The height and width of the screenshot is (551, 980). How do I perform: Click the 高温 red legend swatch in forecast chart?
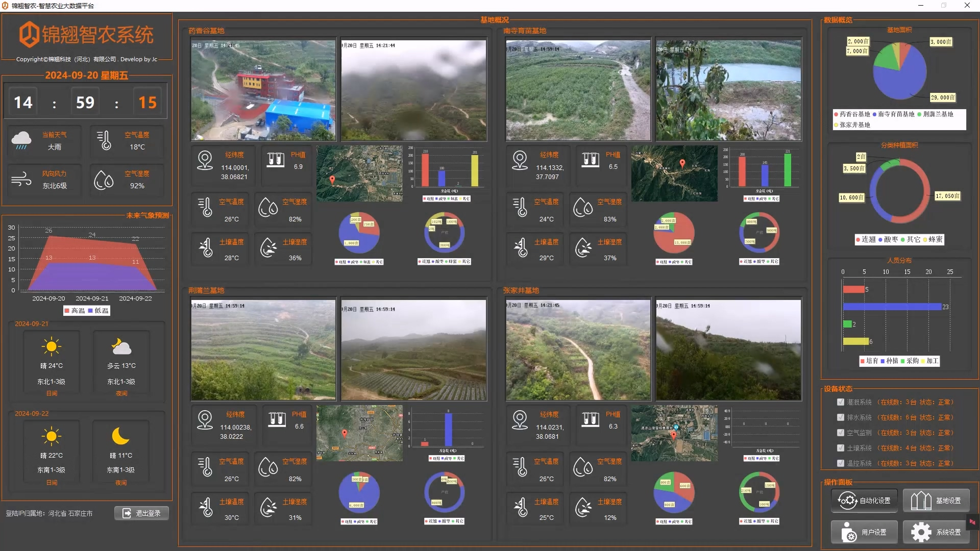[x=67, y=311]
